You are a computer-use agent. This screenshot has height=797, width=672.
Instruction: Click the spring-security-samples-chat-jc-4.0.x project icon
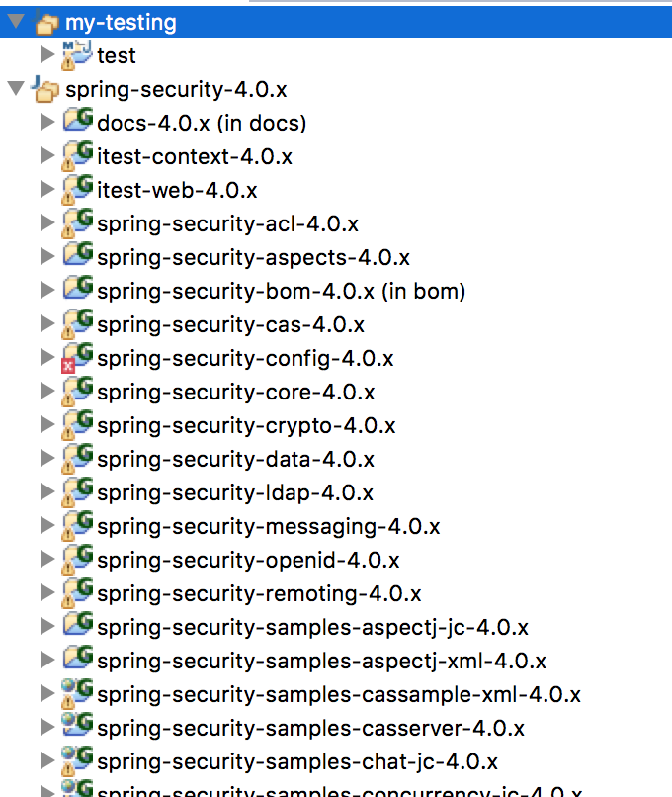[x=77, y=759]
